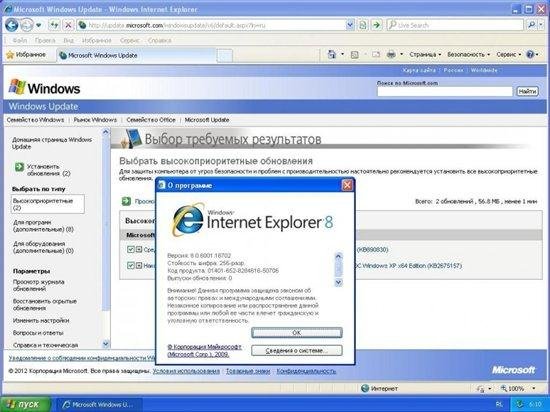Click the пуск Start button
550x412 pixels.
tap(25, 404)
